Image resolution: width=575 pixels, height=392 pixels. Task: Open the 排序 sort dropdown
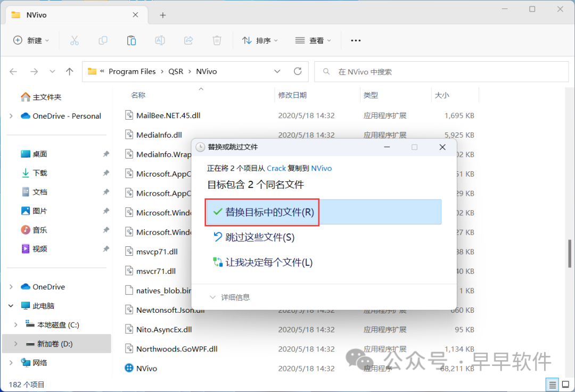[261, 40]
